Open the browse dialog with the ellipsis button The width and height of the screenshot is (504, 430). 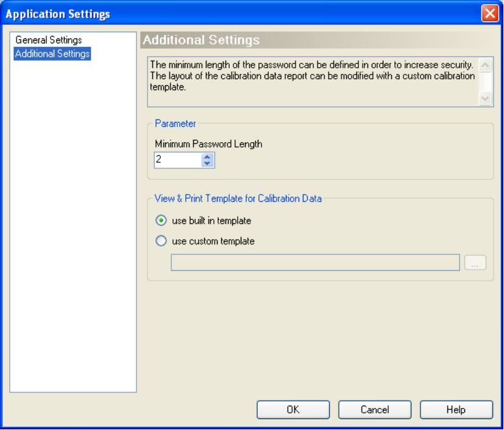pos(475,262)
